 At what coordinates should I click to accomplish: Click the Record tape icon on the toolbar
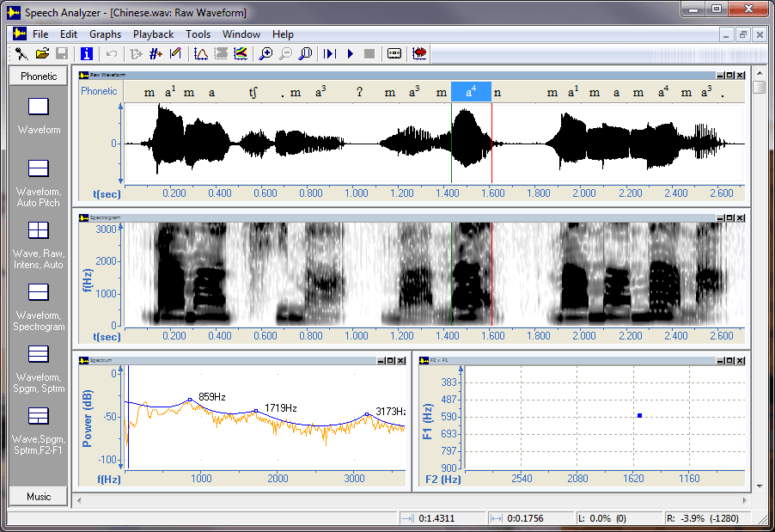pos(395,53)
